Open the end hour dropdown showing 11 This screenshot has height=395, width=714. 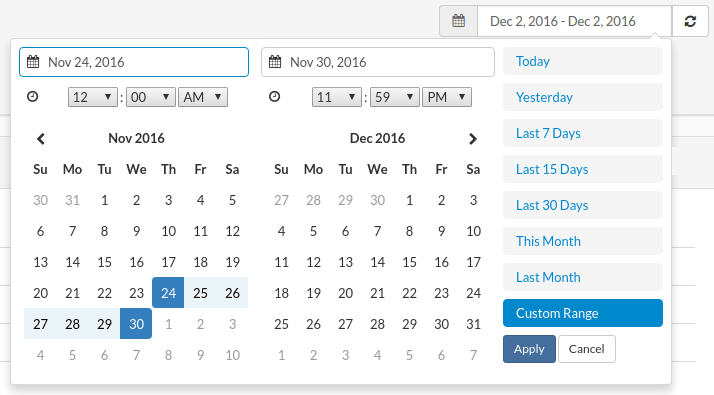[x=337, y=97]
